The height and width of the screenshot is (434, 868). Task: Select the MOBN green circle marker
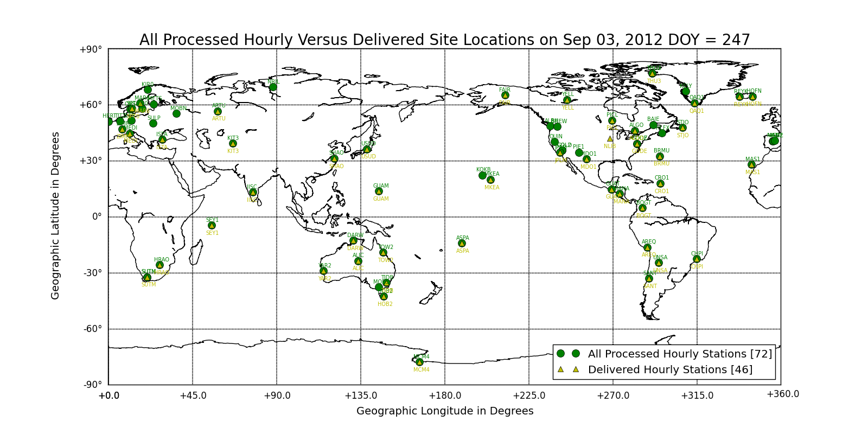point(176,114)
